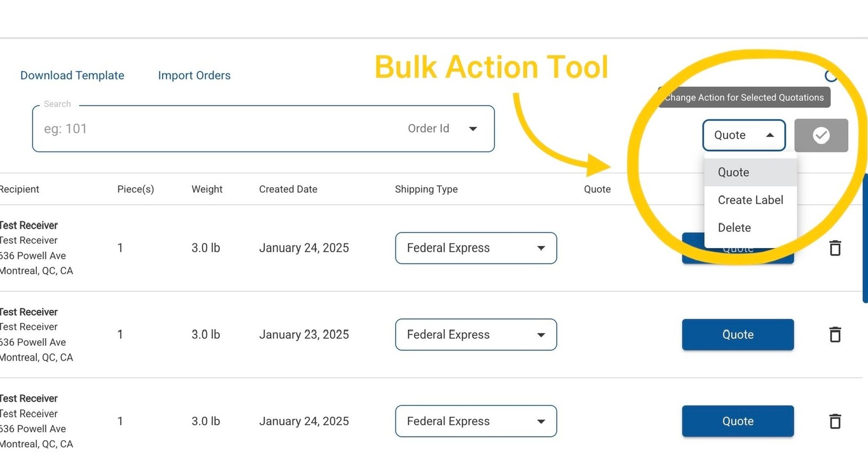The image size is (868, 461).
Task: Click the Download Template link
Action: pos(72,75)
